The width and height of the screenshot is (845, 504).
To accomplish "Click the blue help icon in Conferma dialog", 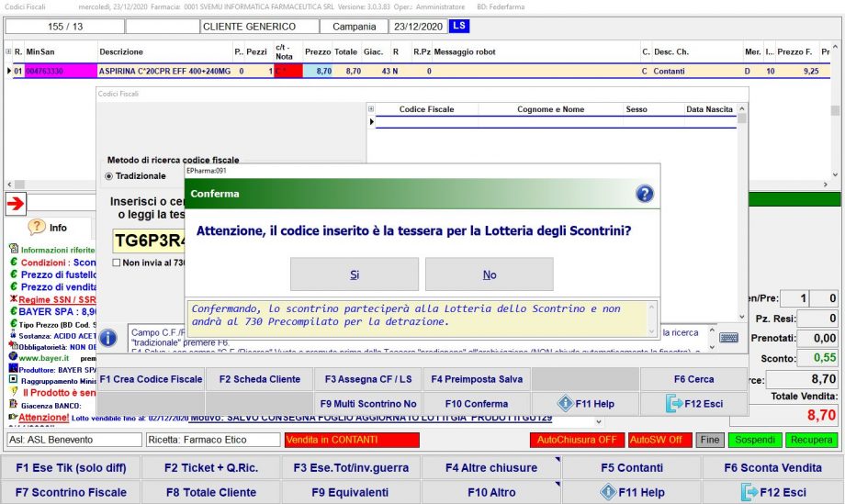I will tap(645, 194).
